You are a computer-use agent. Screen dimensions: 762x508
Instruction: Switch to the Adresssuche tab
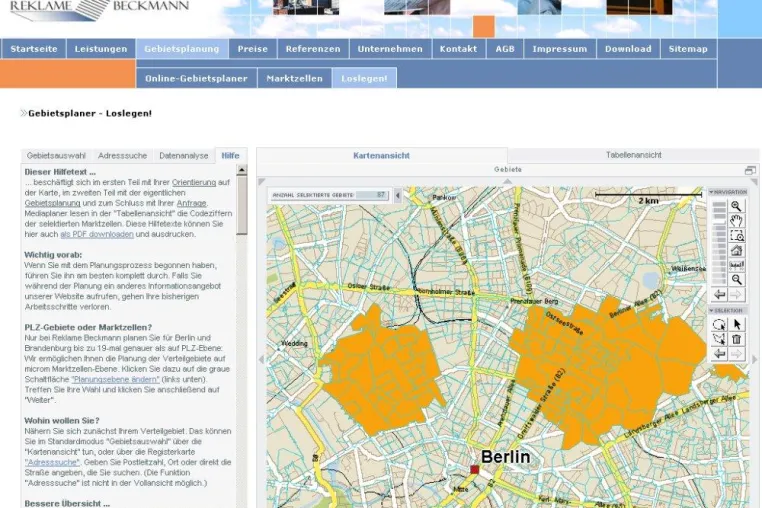(122, 156)
